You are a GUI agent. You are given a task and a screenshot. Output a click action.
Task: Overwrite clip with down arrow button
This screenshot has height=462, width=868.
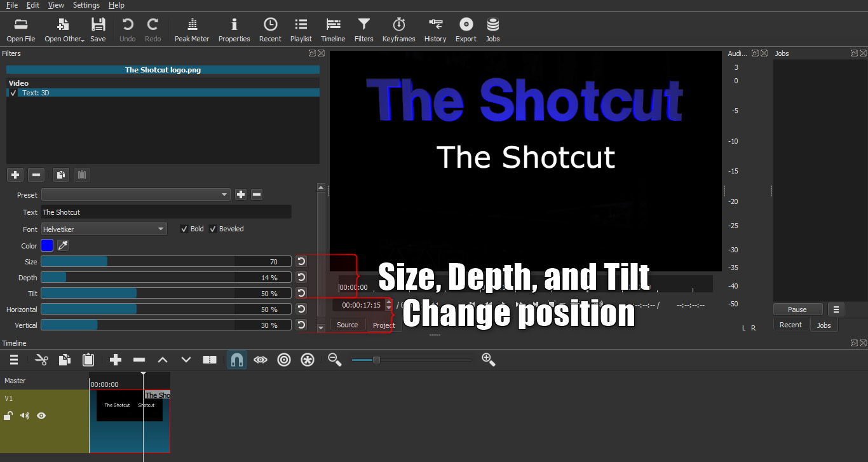186,360
